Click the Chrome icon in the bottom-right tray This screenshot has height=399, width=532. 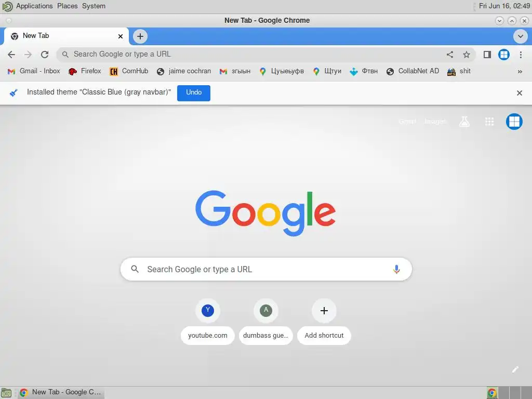point(492,393)
